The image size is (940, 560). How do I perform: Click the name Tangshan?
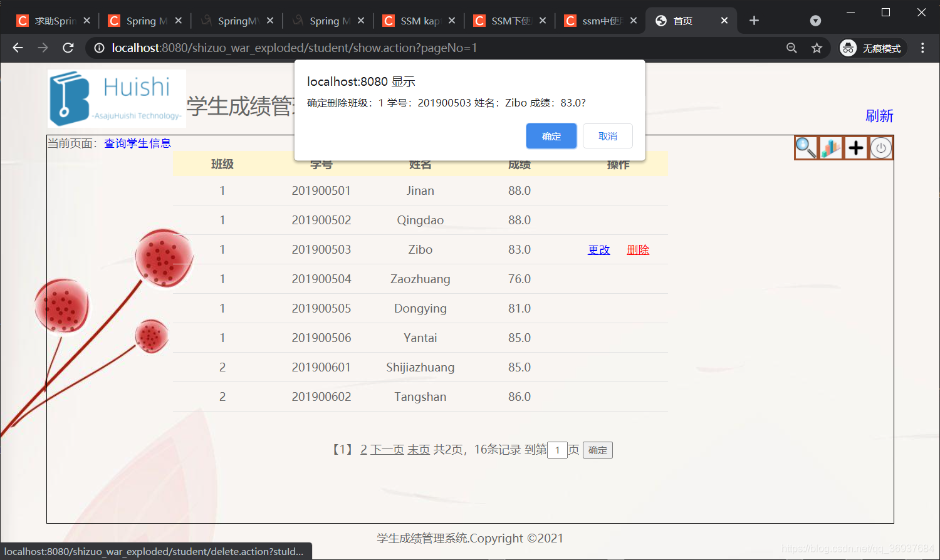click(420, 397)
